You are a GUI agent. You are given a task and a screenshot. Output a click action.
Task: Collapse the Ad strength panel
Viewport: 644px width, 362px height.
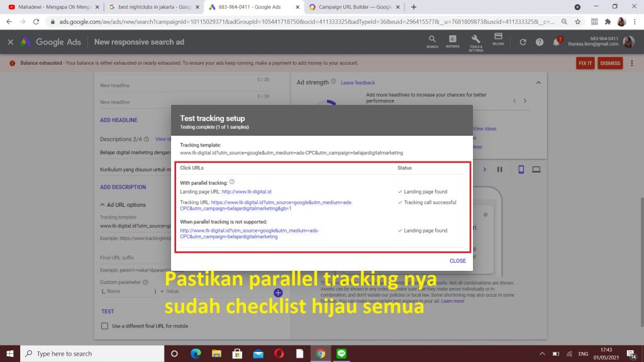click(538, 82)
